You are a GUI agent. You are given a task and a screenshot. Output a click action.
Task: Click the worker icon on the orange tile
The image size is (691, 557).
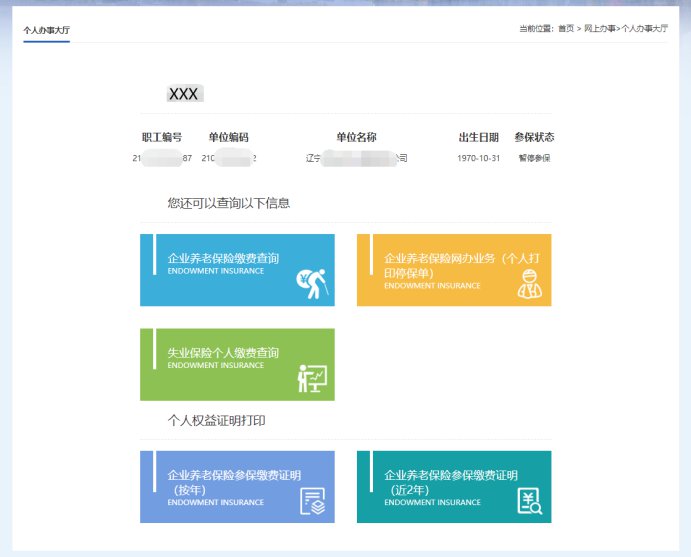529,285
